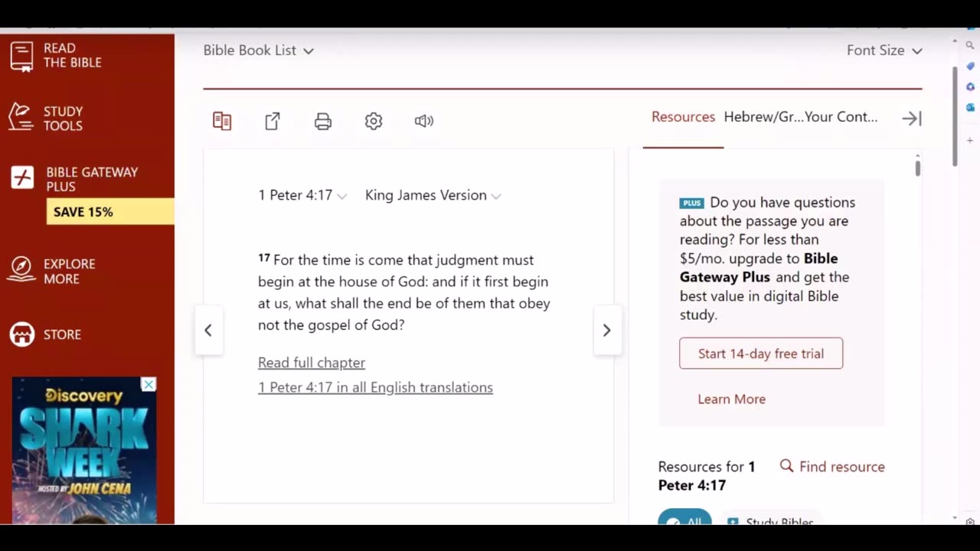The height and width of the screenshot is (551, 980).
Task: Select the All resources filter
Action: pos(684,517)
